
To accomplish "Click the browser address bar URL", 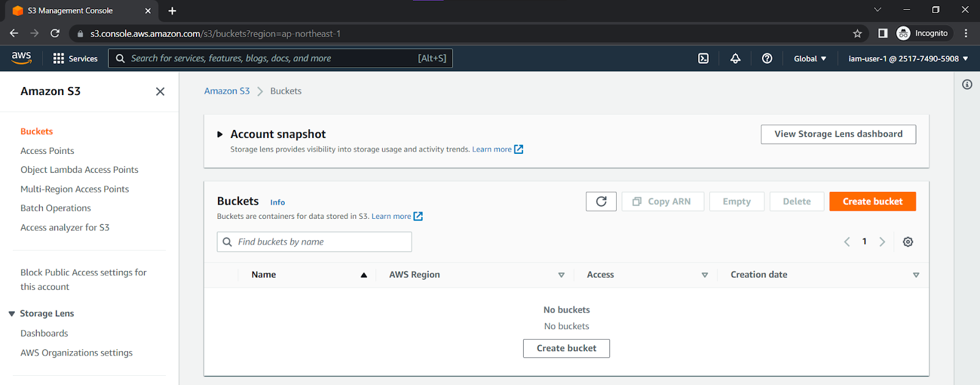I will tap(216, 34).
